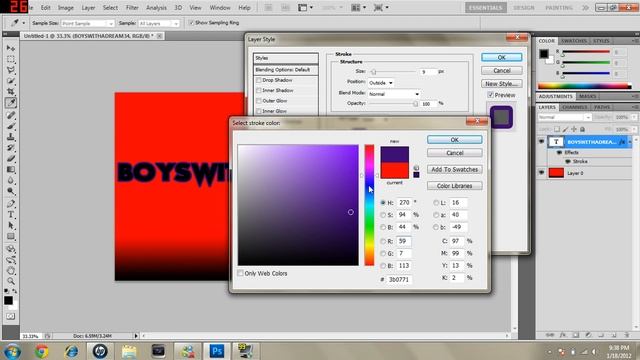Viewport: 640px width, 360px height.
Task: Open the stroke Position dropdown
Action: point(381,83)
